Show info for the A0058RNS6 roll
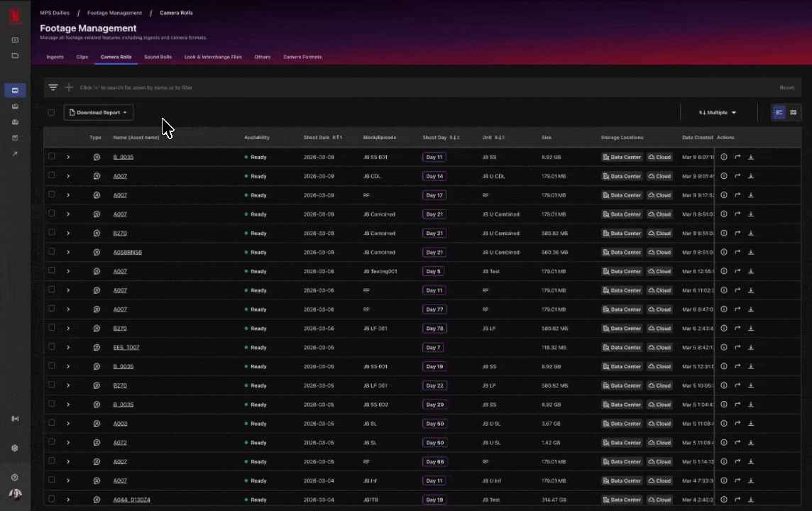Screen dimensions: 812x511 (724, 252)
